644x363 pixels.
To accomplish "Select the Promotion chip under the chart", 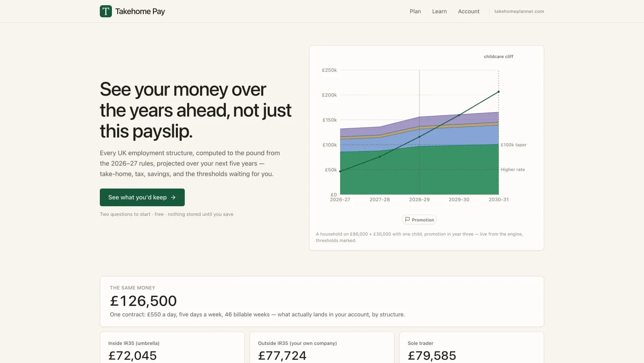I will point(419,219).
